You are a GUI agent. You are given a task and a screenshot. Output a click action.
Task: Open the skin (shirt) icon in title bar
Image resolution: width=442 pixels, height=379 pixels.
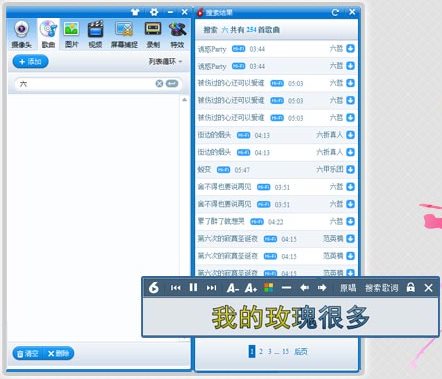[x=135, y=13]
